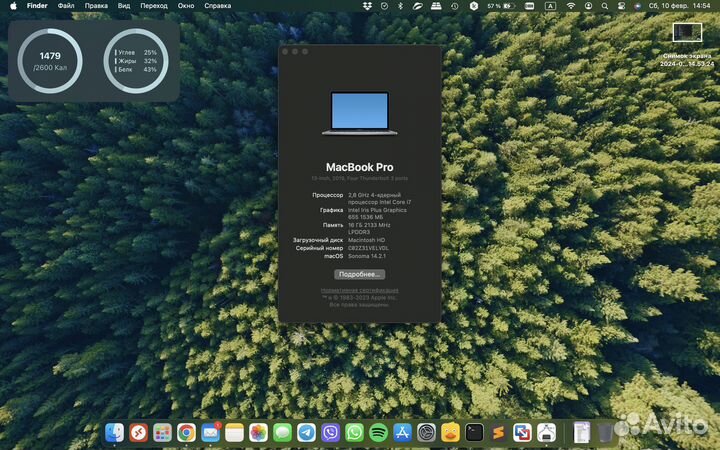Launch Google Chrome from the Dock
Screen dimensions: 720x450
[x=186, y=433]
